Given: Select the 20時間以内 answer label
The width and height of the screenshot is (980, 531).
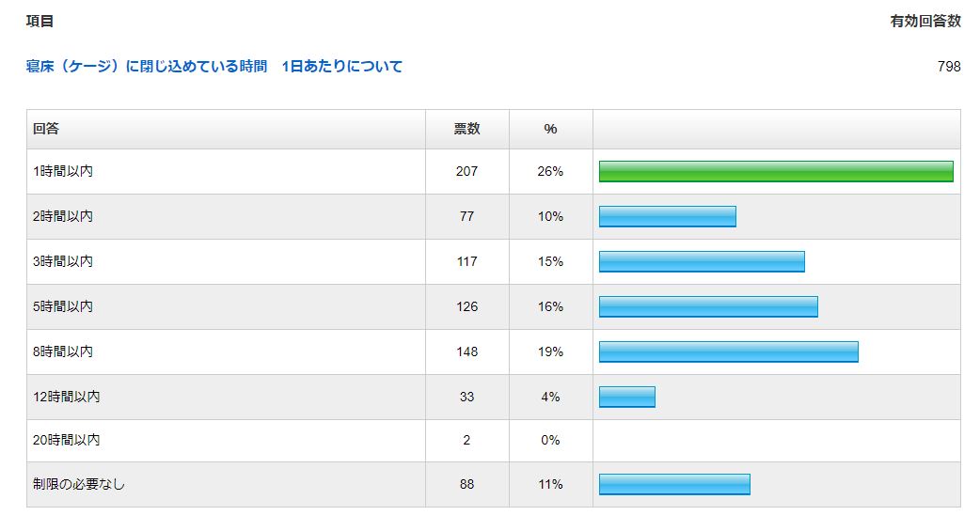Looking at the screenshot, I should pos(66,440).
